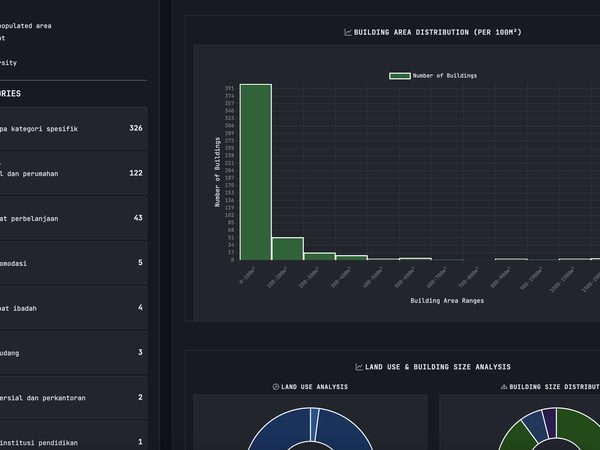
Task: Click the 391 tick on the y-axis
Action: 229,88
